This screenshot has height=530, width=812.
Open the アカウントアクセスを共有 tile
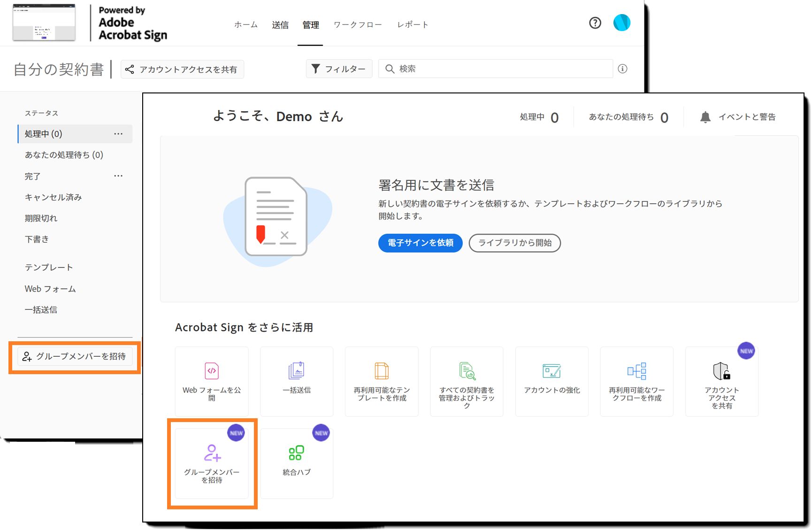tap(721, 381)
